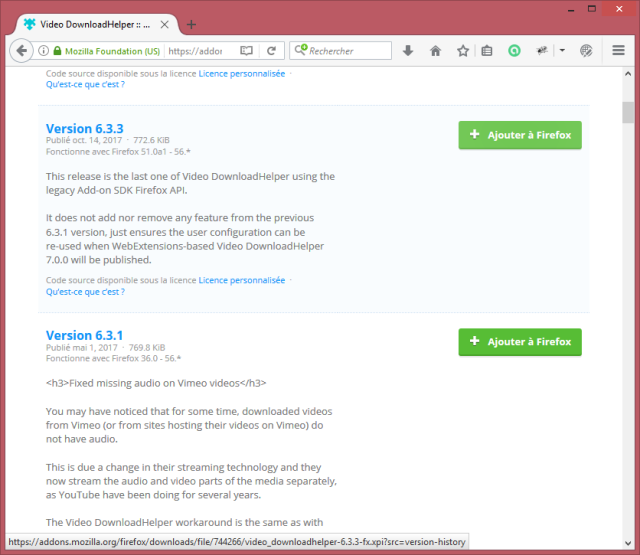Bookmark this page with the star
The width and height of the screenshot is (640, 555).
tap(462, 51)
